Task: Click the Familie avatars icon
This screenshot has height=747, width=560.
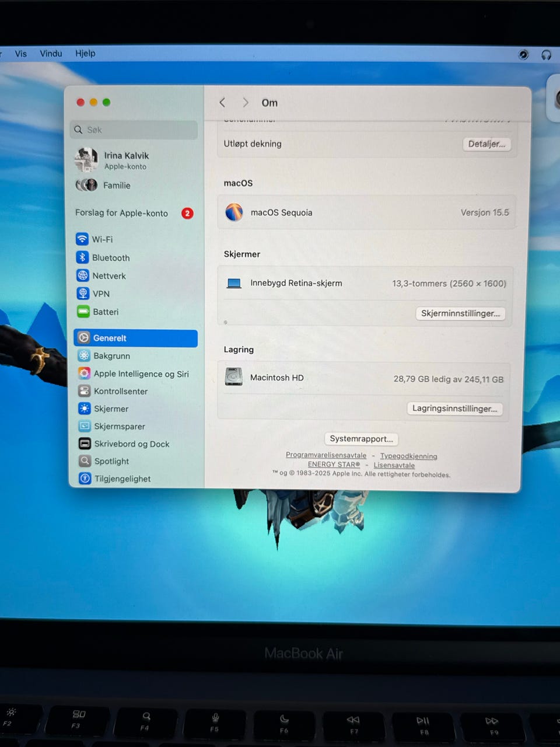Action: click(87, 185)
